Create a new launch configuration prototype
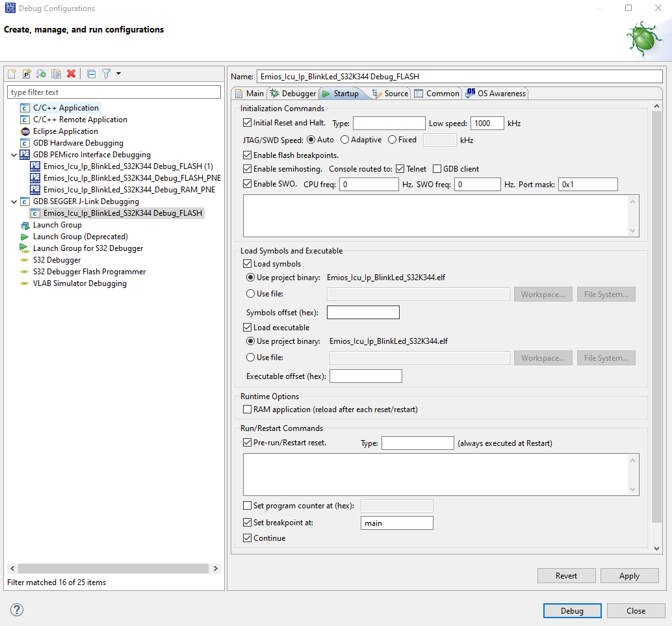The height and width of the screenshot is (626, 672). 26,73
